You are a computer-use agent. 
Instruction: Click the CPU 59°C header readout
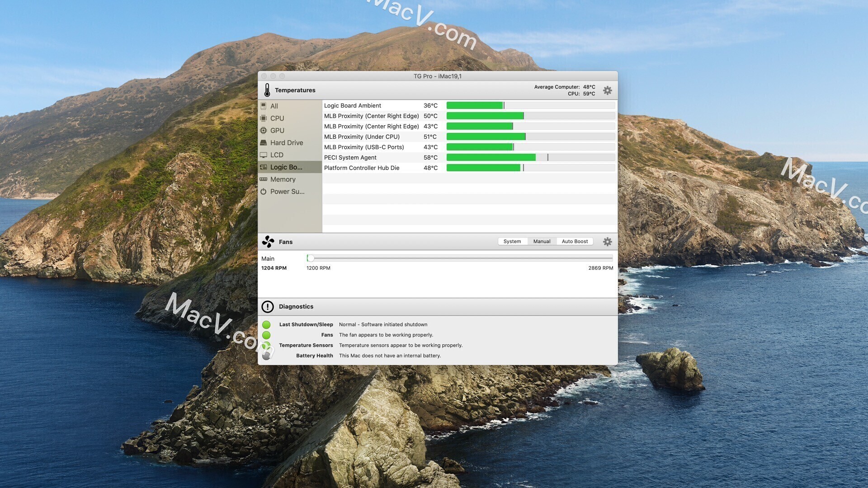(581, 94)
